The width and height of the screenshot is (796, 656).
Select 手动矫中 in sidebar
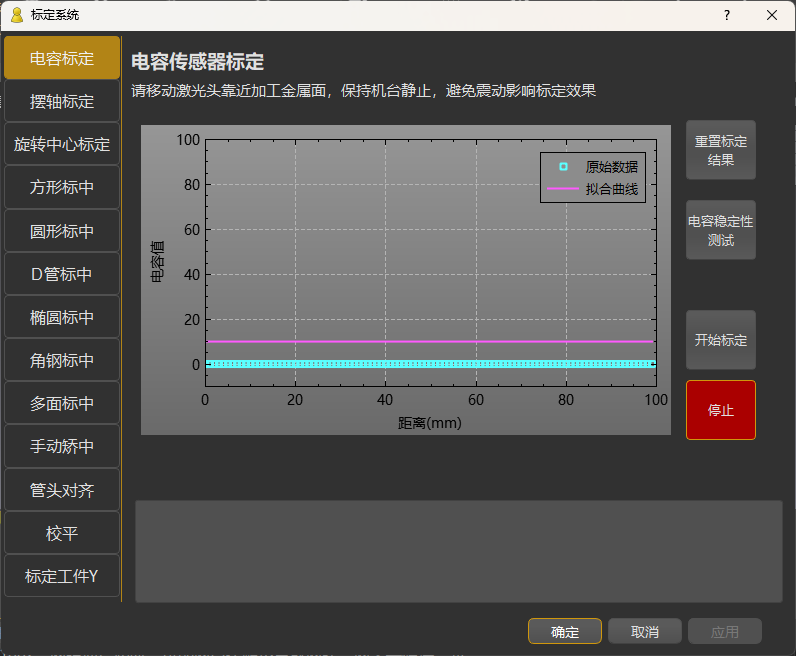point(62,446)
